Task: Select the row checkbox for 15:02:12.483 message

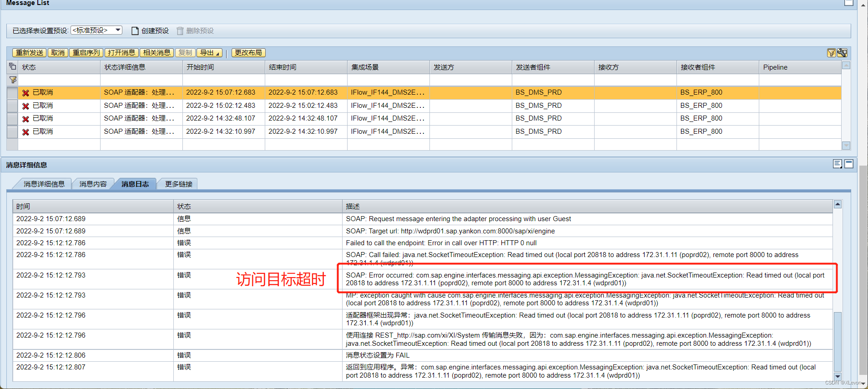Action: [12, 106]
